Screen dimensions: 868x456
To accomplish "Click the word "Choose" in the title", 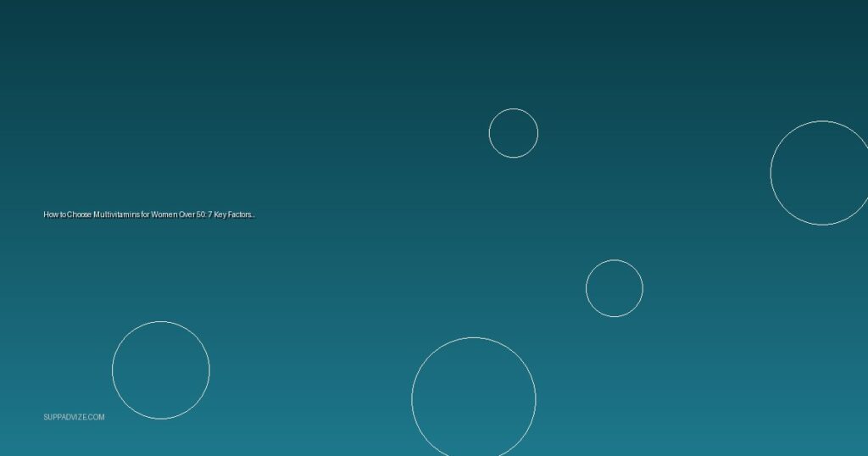I will 78,215.
